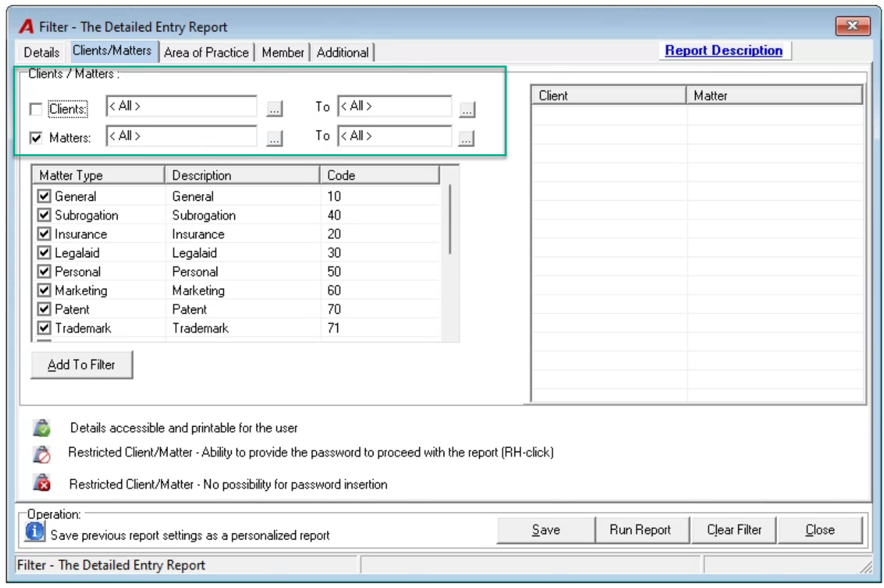Click the Clear Filter button
884x588 pixels.
coord(734,530)
